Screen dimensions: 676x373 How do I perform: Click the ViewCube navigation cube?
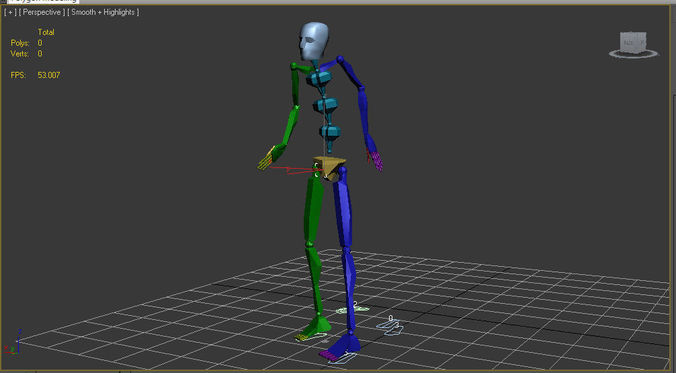point(633,41)
